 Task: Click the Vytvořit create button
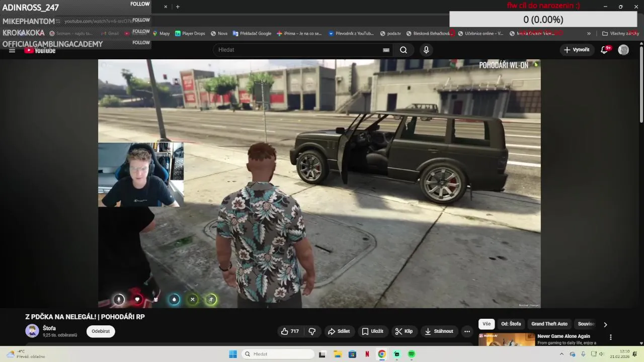click(x=577, y=50)
